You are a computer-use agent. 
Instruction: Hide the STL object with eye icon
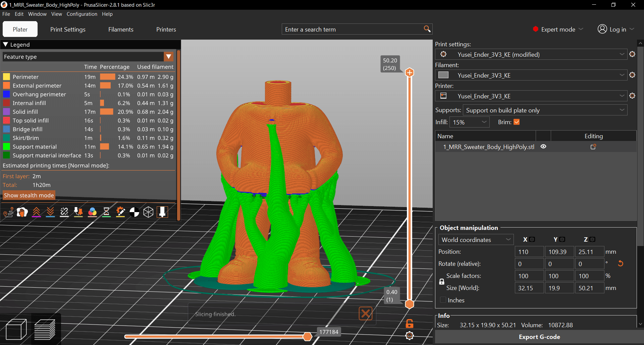[543, 147]
